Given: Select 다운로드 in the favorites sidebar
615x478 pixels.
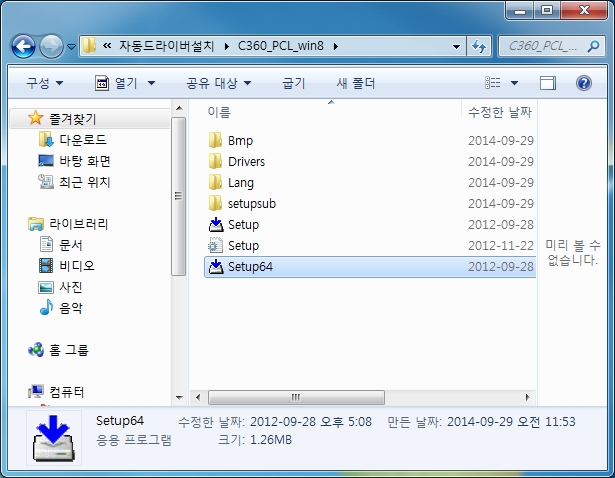Looking at the screenshot, I should pyautogui.click(x=82, y=140).
